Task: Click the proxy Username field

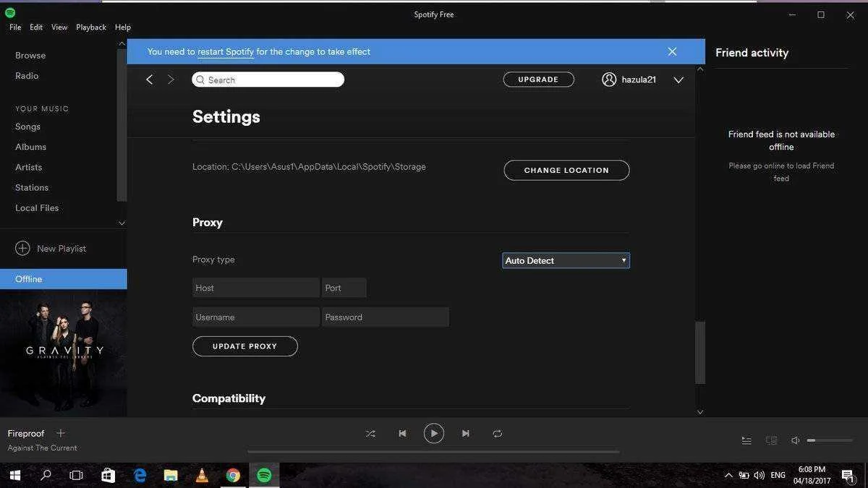Action: coord(256,317)
